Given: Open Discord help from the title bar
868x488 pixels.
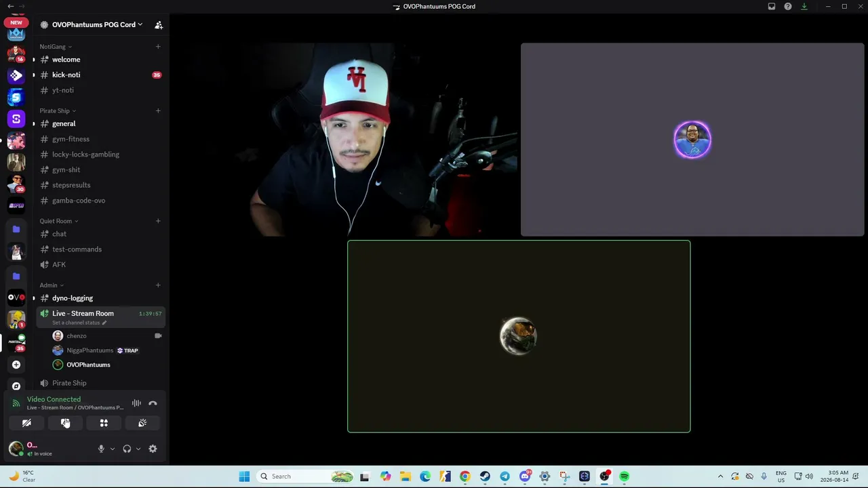Looking at the screenshot, I should point(788,6).
